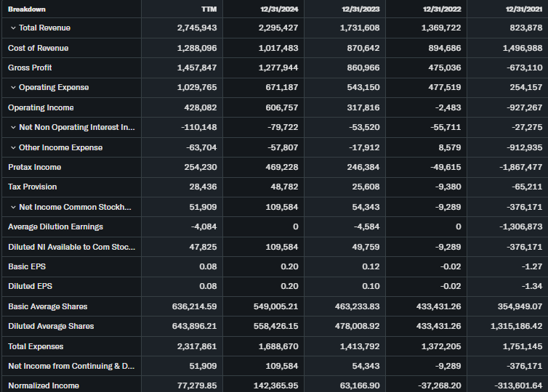548x392 pixels.
Task: Click the Normalized Income row label
Action: pos(44,385)
